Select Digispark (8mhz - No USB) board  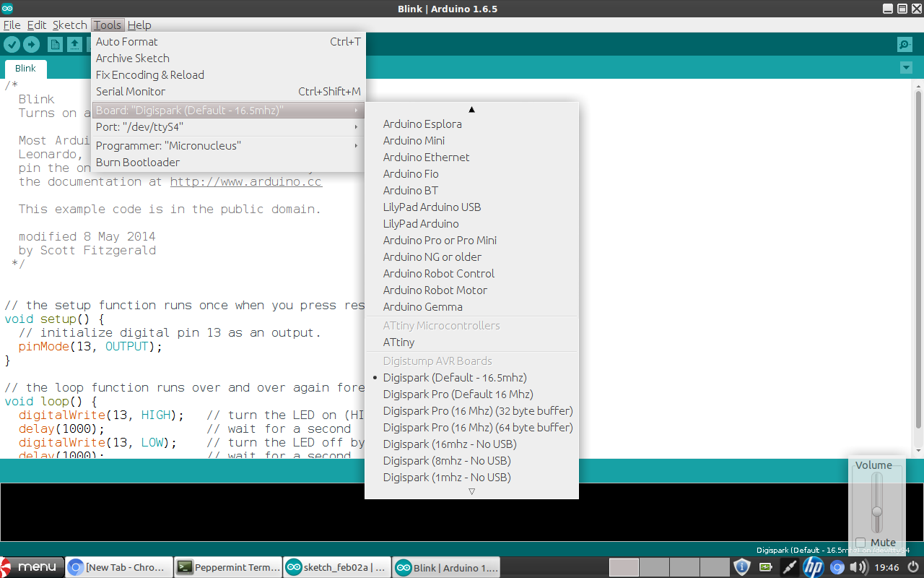(472, 460)
